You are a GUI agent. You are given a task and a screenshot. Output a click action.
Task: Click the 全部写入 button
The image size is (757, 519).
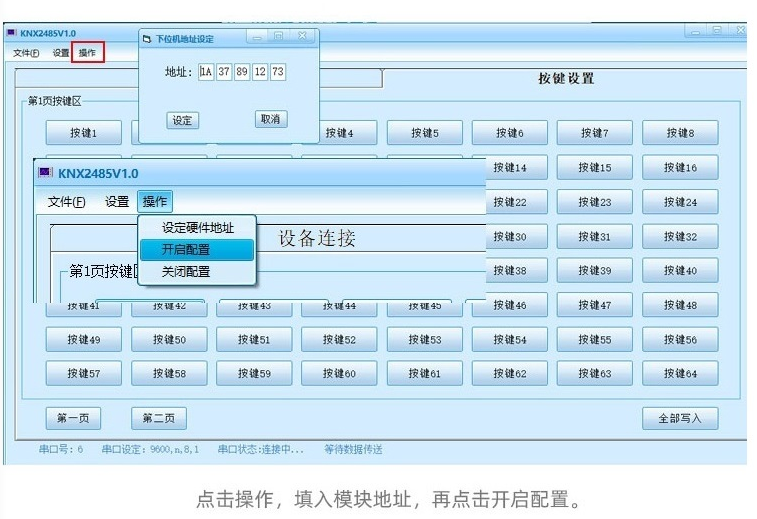point(679,418)
